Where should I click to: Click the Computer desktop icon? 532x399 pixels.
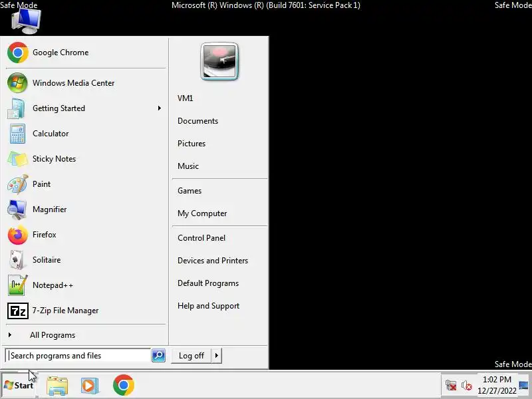coord(26,21)
